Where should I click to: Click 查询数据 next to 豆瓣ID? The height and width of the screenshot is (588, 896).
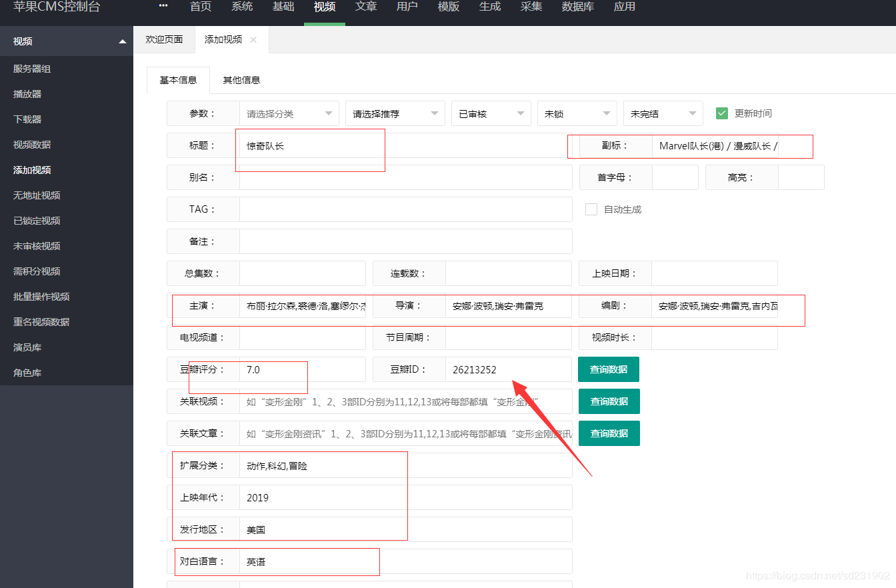[x=609, y=369]
